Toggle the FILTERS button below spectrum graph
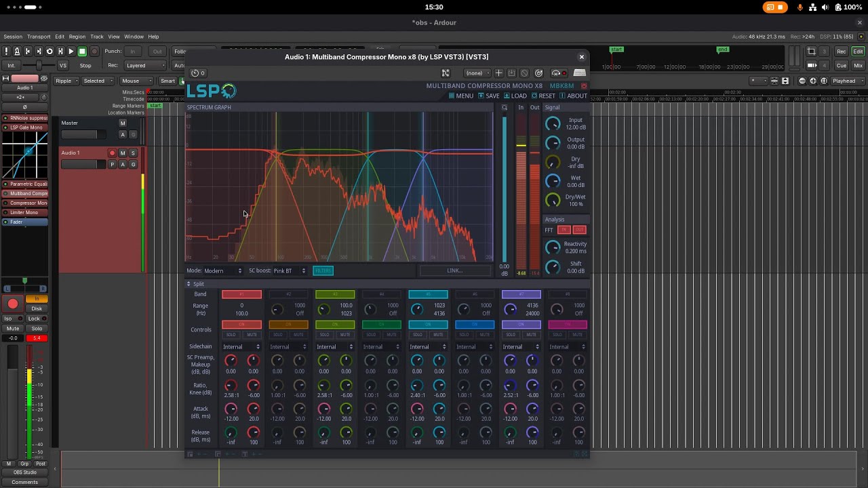The height and width of the screenshot is (488, 868). pos(323,270)
